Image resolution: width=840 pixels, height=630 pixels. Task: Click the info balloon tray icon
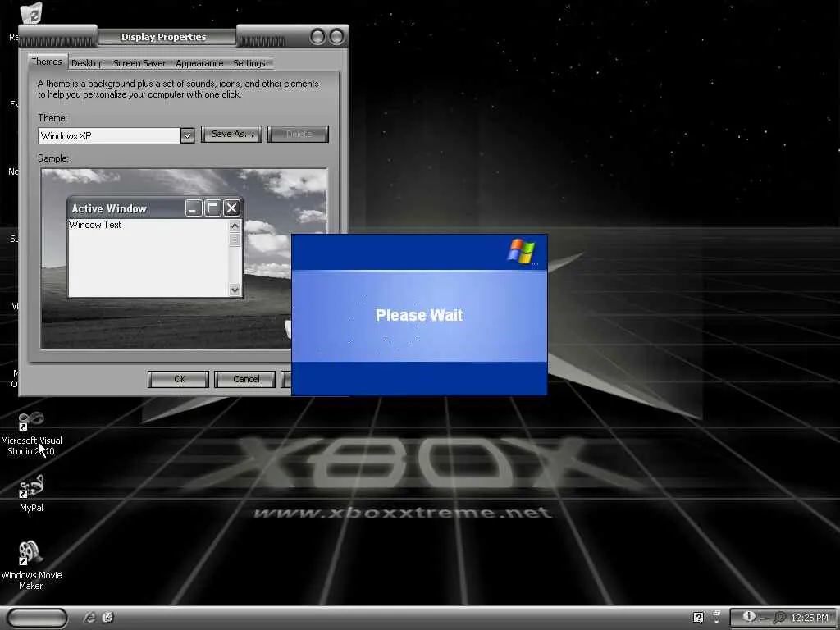coord(749,617)
